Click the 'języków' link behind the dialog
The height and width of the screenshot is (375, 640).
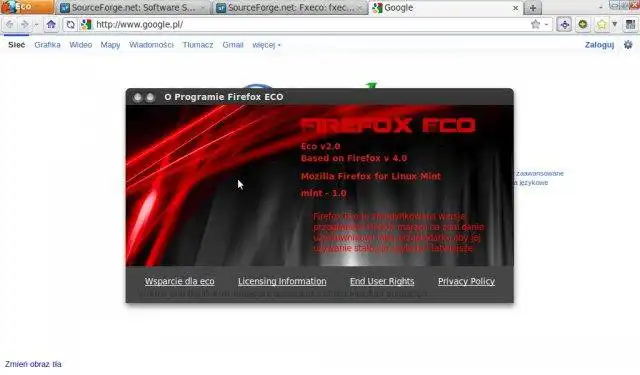(531, 183)
